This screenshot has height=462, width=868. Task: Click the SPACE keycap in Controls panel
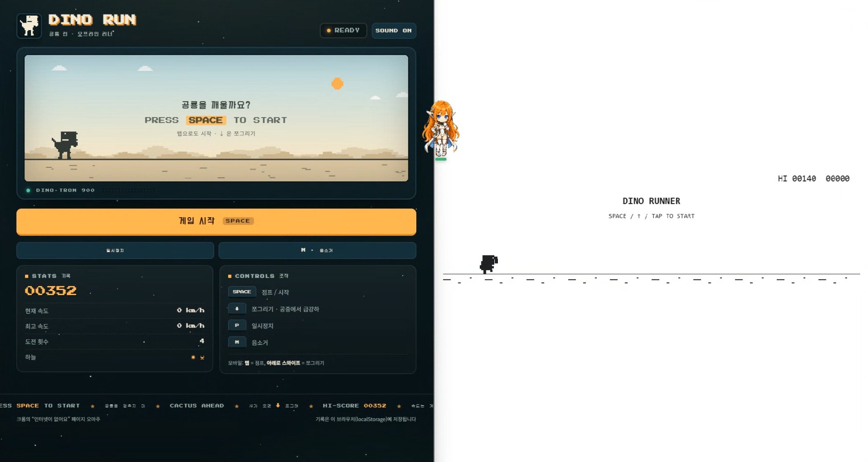click(242, 292)
